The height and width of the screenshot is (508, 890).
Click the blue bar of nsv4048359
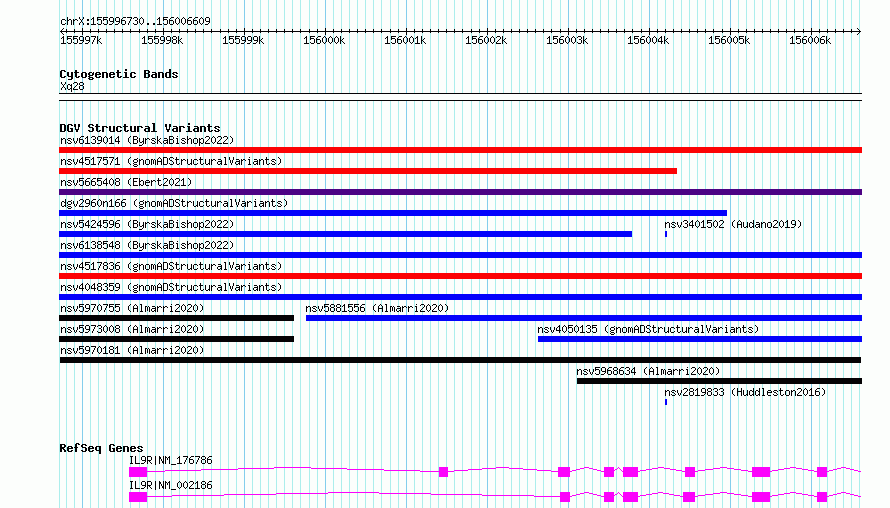[x=460, y=297]
